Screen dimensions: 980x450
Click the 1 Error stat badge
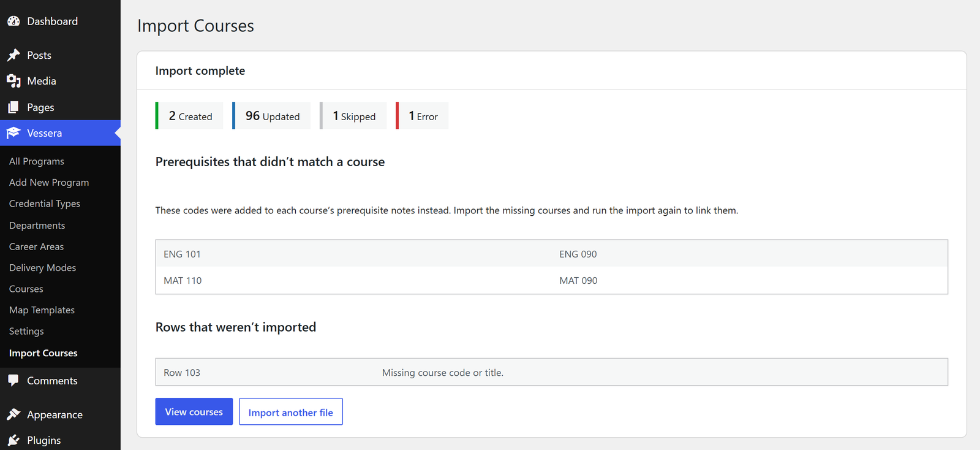tap(422, 115)
